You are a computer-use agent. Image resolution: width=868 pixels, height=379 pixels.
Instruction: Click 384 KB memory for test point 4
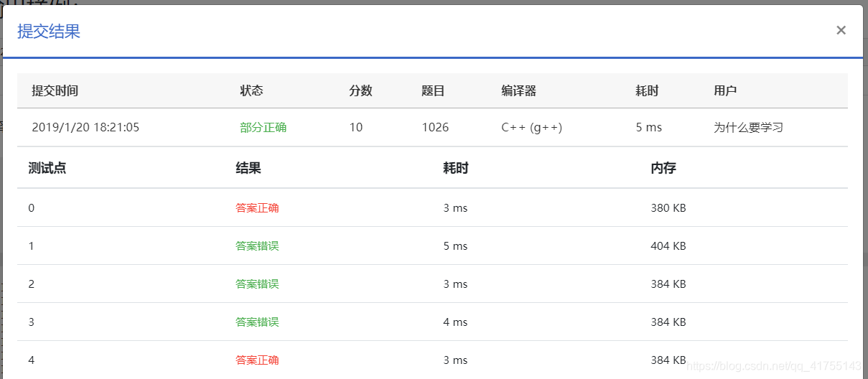(x=668, y=360)
